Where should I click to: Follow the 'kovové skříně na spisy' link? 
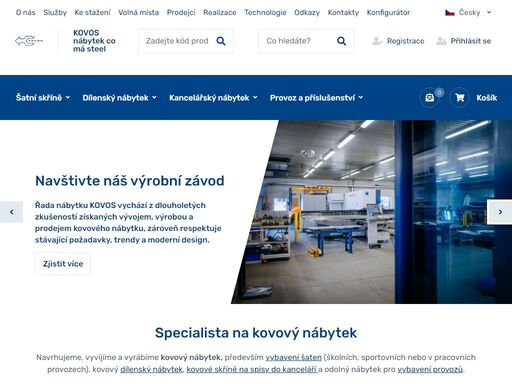252,369
